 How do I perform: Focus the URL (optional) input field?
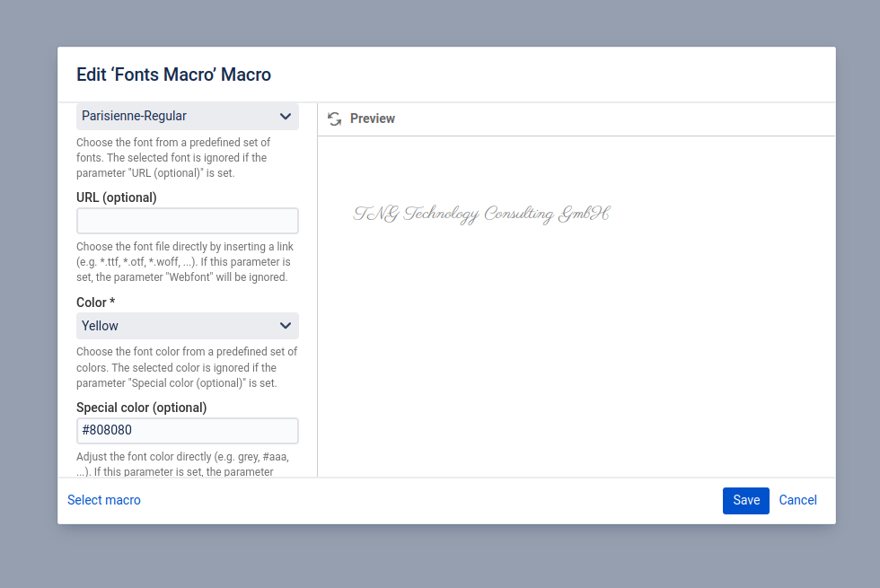tap(187, 220)
